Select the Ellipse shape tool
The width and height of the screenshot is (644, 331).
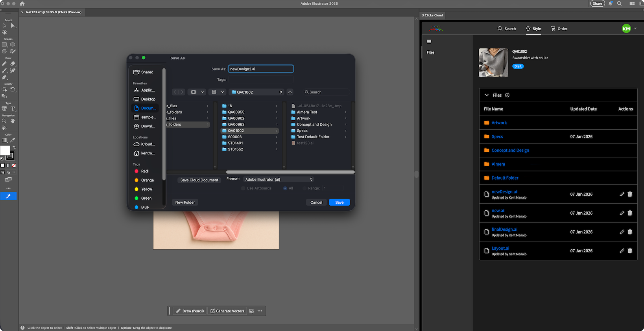(13, 44)
